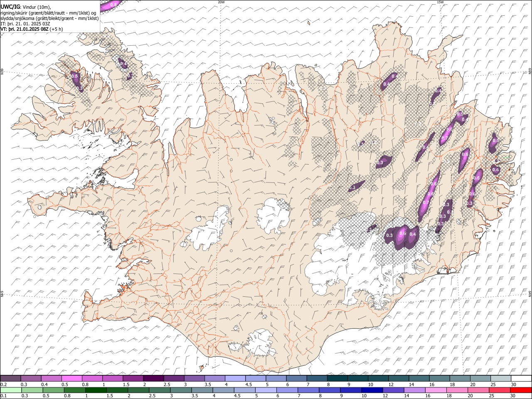Click the 4–4.5 blue-grey swatch in the lower legend row
Image resolution: width=532 pixels, height=399 pixels.
tap(224, 390)
